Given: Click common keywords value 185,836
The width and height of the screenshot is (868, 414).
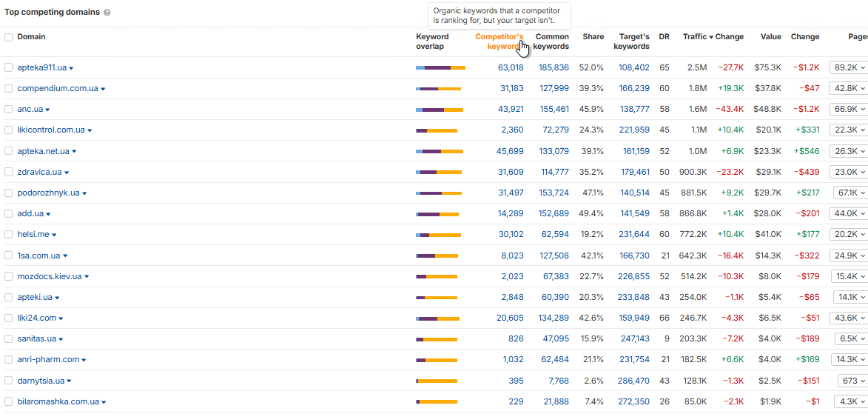Looking at the screenshot, I should click(x=554, y=67).
